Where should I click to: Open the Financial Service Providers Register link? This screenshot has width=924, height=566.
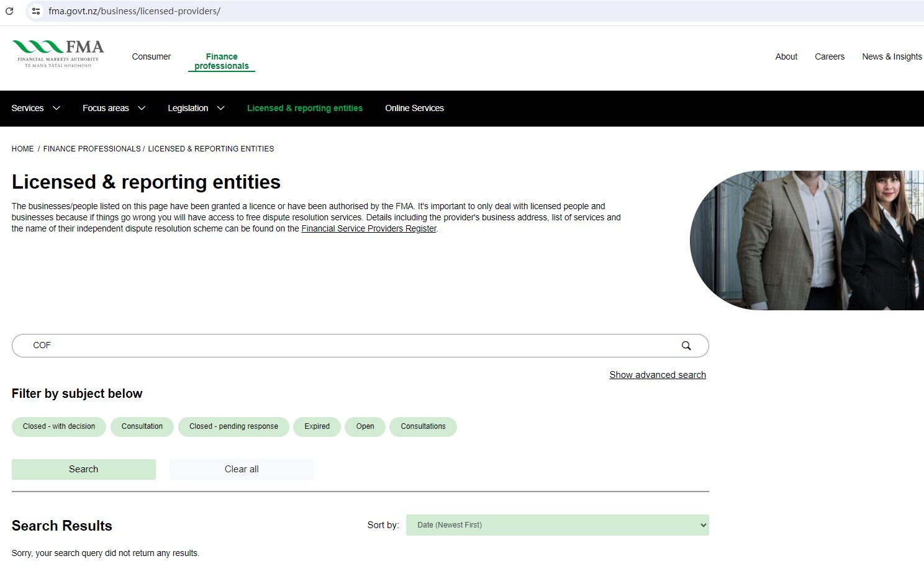click(x=369, y=228)
